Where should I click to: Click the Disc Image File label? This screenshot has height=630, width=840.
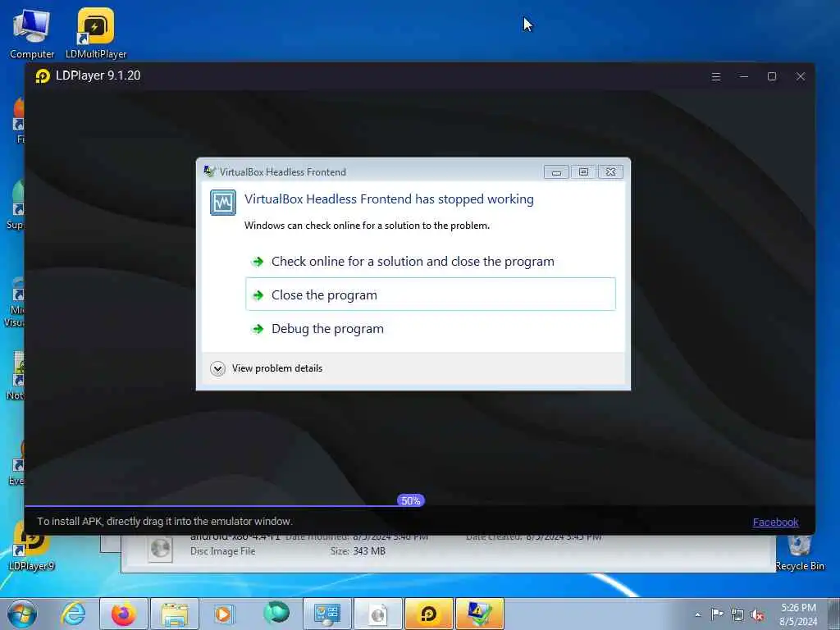223,550
